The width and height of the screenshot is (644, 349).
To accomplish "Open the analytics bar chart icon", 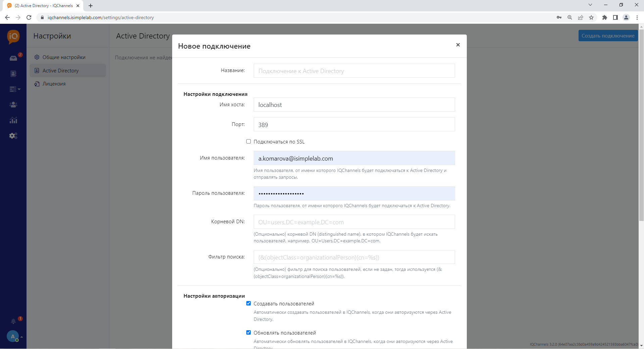I will coord(13,120).
